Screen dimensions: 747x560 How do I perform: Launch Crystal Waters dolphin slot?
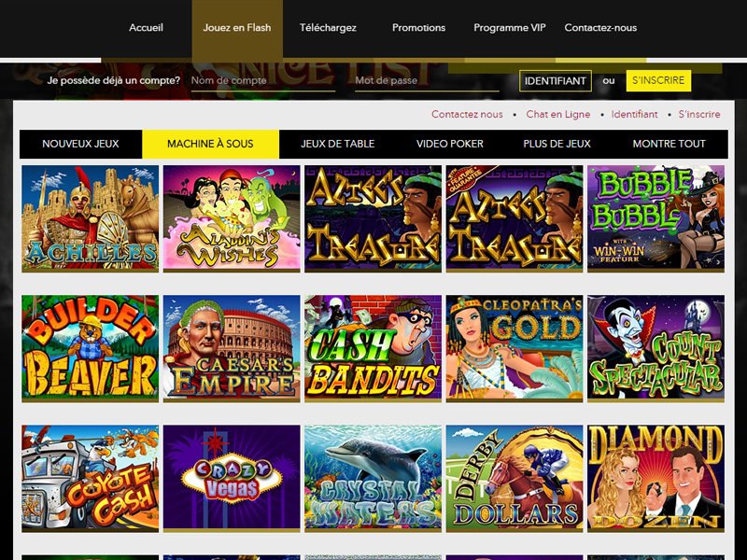tap(373, 479)
